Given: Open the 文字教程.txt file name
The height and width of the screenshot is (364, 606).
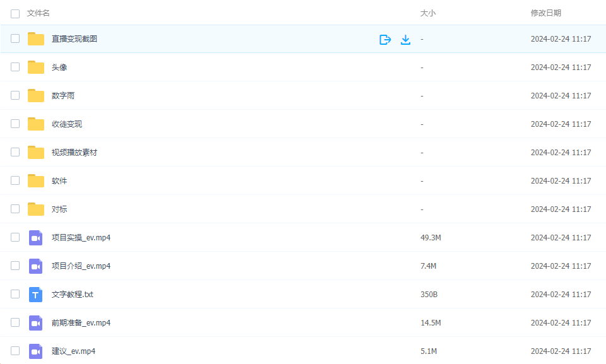Looking at the screenshot, I should coord(73,295).
